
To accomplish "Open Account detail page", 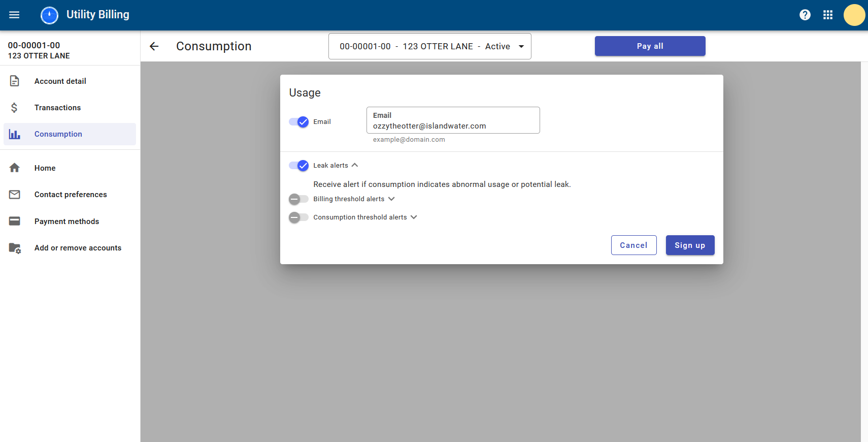I will click(70, 81).
